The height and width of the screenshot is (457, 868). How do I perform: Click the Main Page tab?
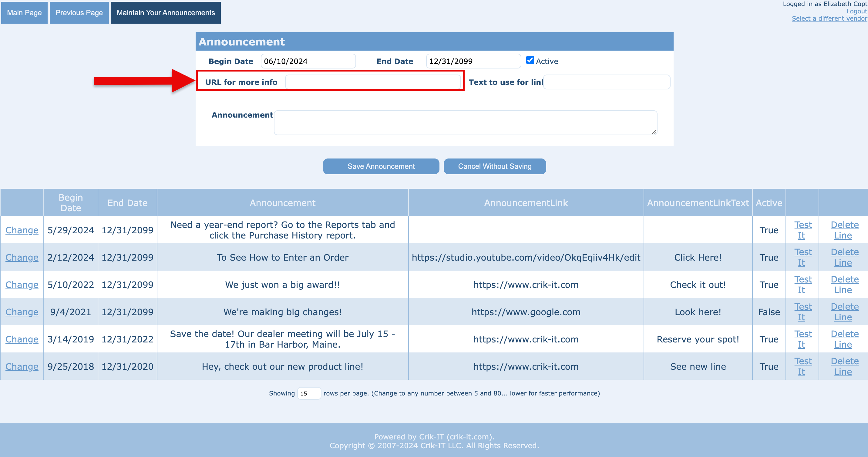click(x=24, y=13)
